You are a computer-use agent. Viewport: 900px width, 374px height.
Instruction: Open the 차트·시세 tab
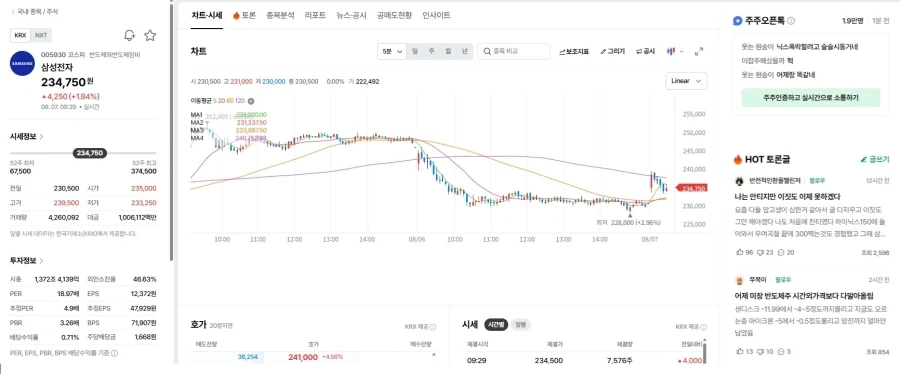point(207,15)
